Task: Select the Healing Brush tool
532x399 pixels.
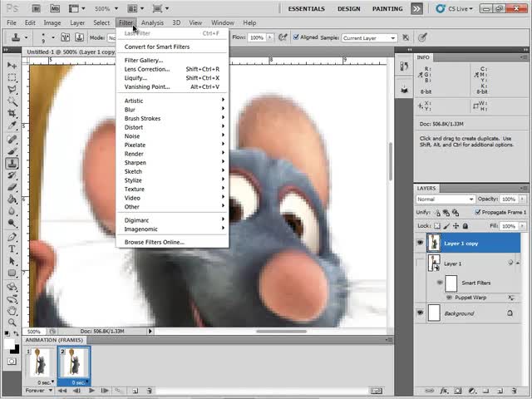Action: pos(12,139)
